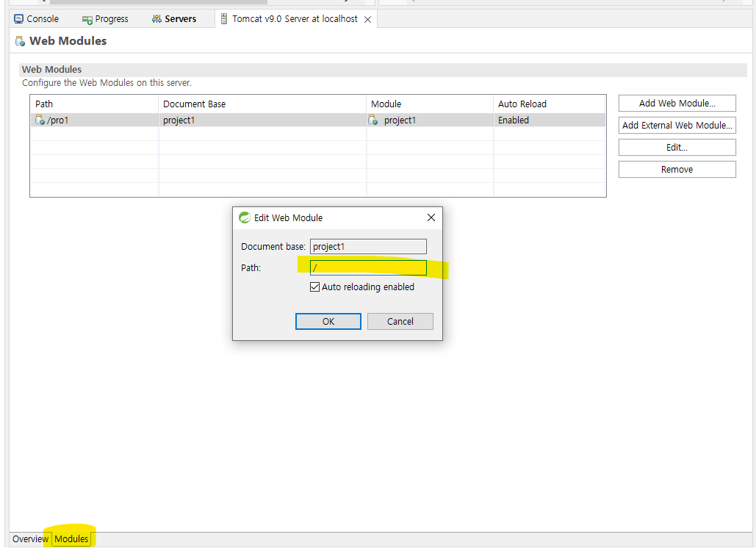Image resolution: width=756 pixels, height=551 pixels.
Task: Switch to the Modules bottom tab
Action: click(x=71, y=539)
